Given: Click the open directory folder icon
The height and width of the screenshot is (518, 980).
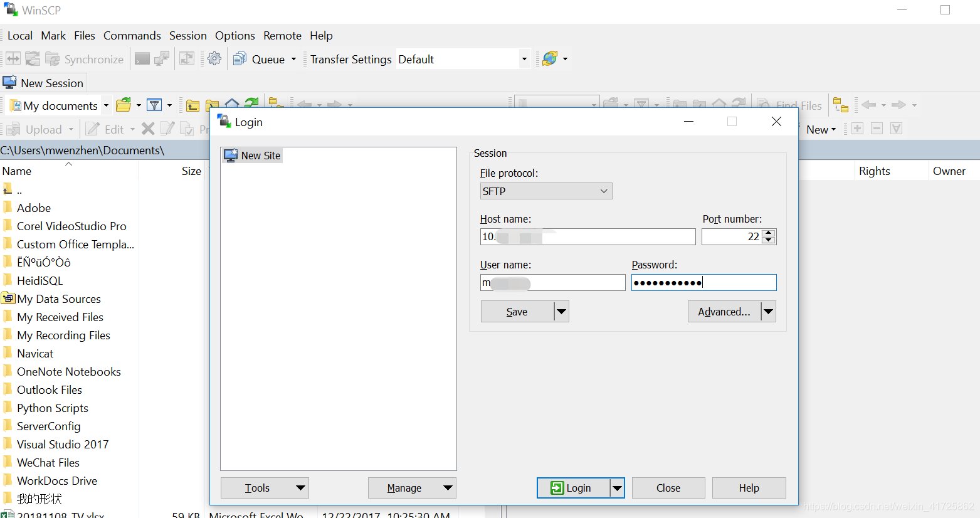Looking at the screenshot, I should [124, 105].
